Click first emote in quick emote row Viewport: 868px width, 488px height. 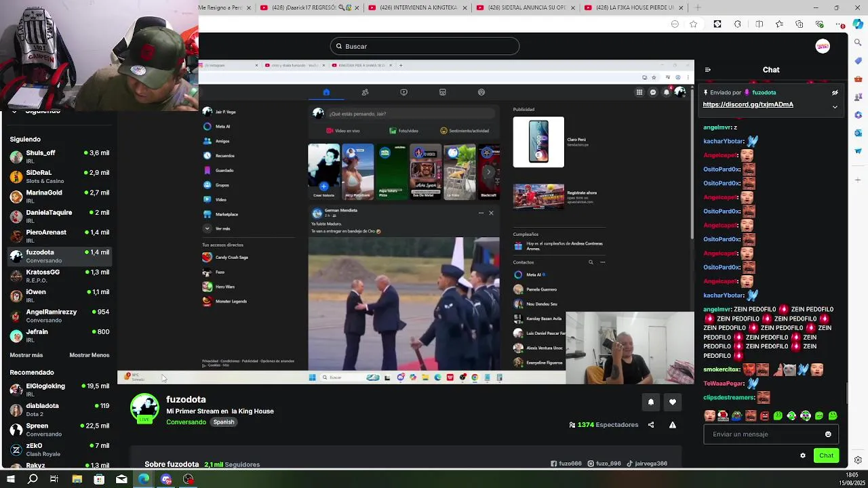click(x=709, y=415)
